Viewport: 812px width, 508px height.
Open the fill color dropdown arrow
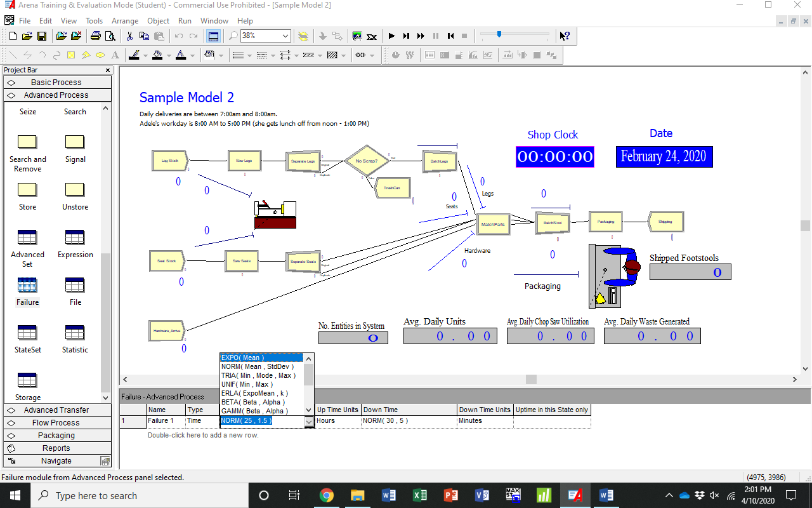(169, 55)
